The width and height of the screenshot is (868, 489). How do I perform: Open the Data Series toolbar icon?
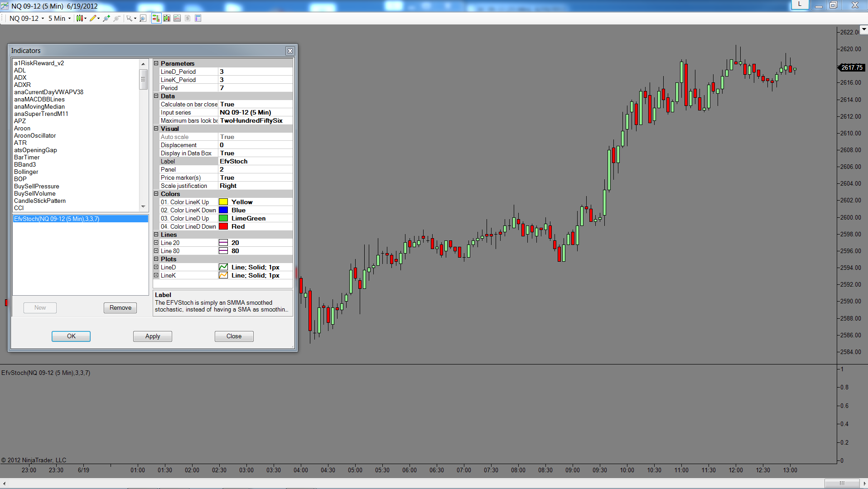(167, 18)
